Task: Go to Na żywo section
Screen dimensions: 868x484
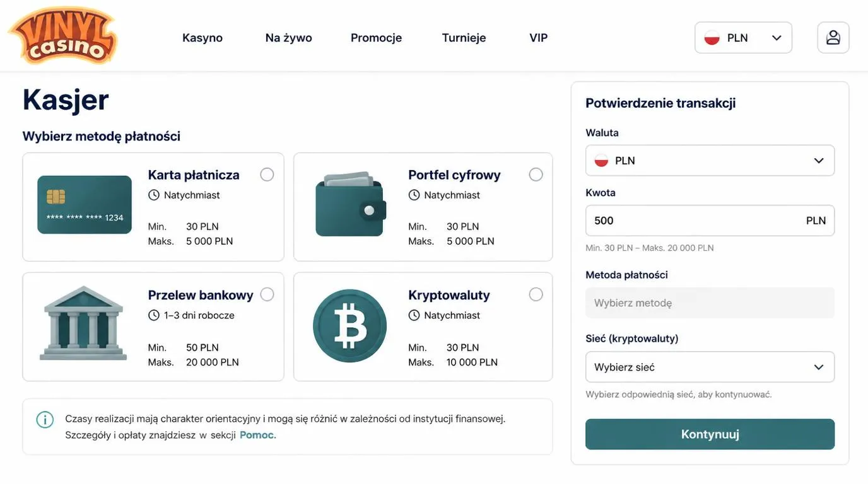Action: [x=289, y=38]
